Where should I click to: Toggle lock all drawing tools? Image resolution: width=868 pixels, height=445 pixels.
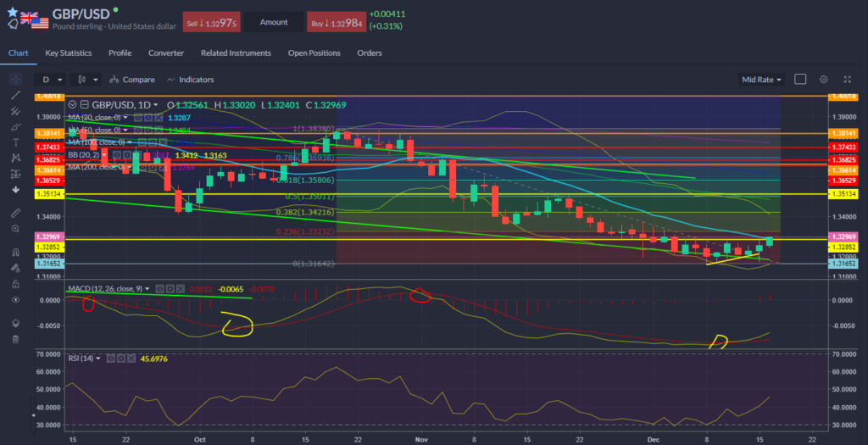pos(15,283)
